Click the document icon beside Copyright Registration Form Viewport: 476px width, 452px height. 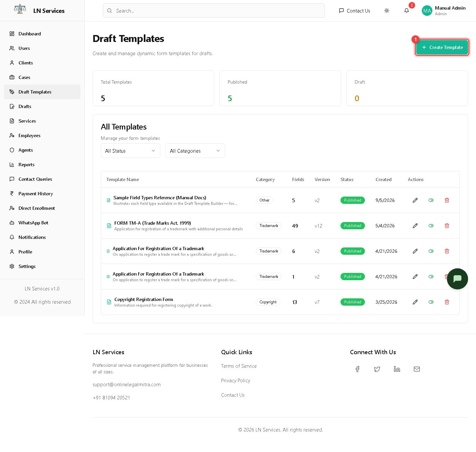coord(109,302)
